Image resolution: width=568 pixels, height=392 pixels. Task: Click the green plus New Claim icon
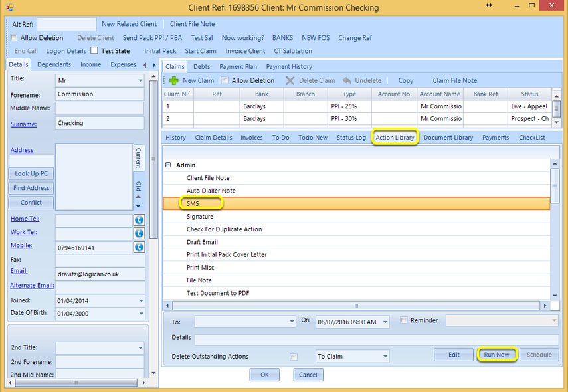[174, 80]
